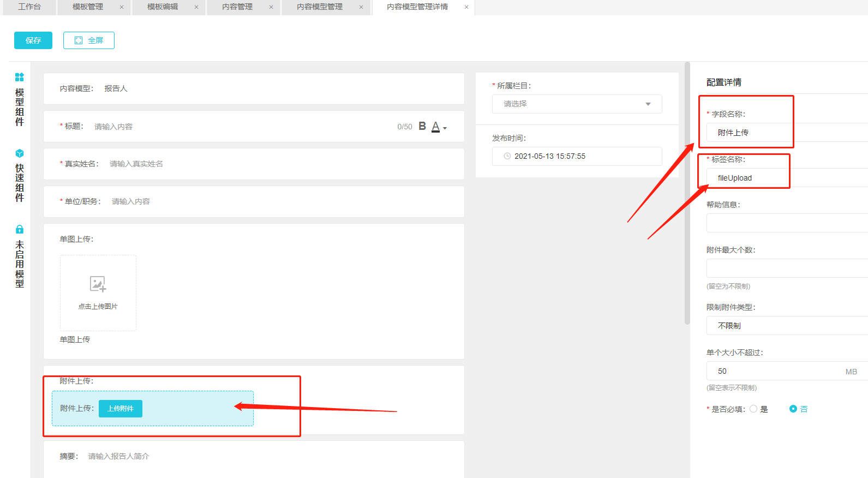Click the 全屏 button

coord(89,40)
